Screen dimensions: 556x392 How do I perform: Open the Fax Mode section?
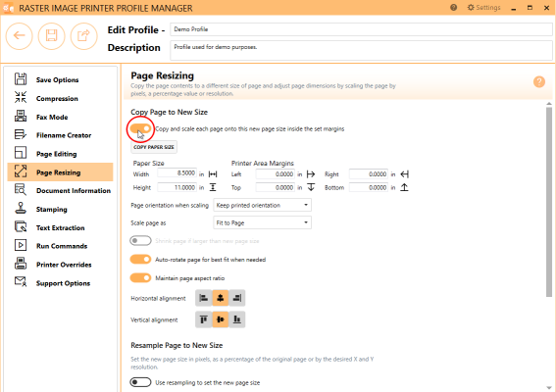(x=60, y=117)
